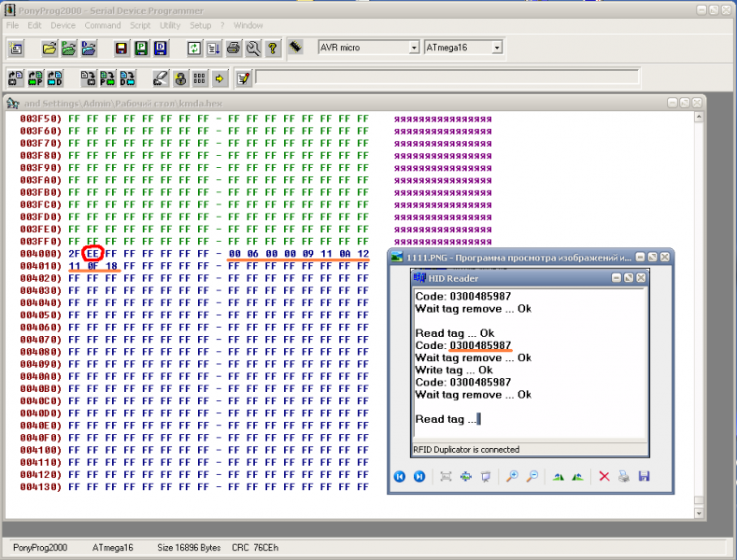Click the Erase device eraser icon
This screenshot has width=737, height=560.
pyautogui.click(x=160, y=78)
